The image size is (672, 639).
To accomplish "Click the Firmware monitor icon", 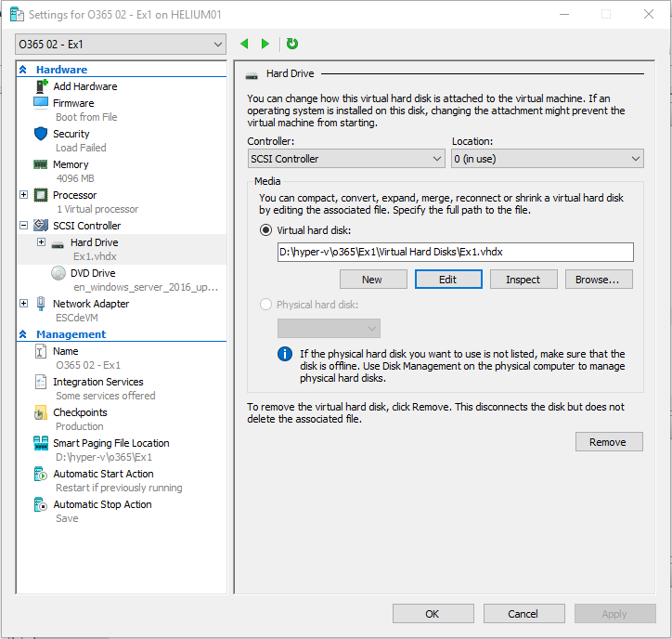I will pos(41,103).
